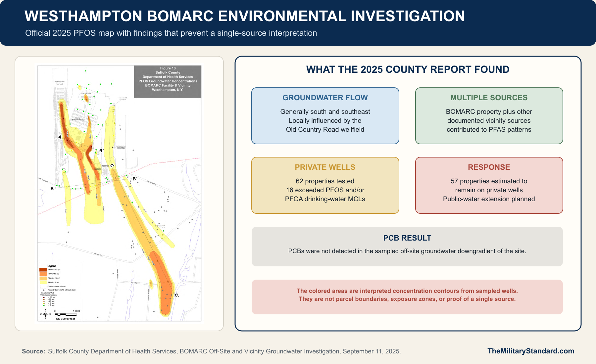This screenshot has height=364, width=596.
Task: Click 'Locally influenced by the' line
Action: [x=325, y=120]
